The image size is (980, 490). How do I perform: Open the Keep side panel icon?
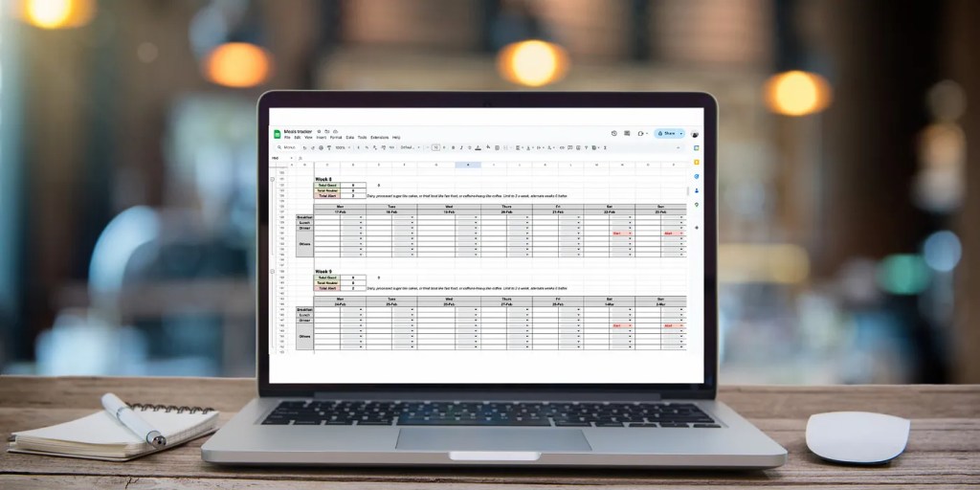click(x=697, y=162)
